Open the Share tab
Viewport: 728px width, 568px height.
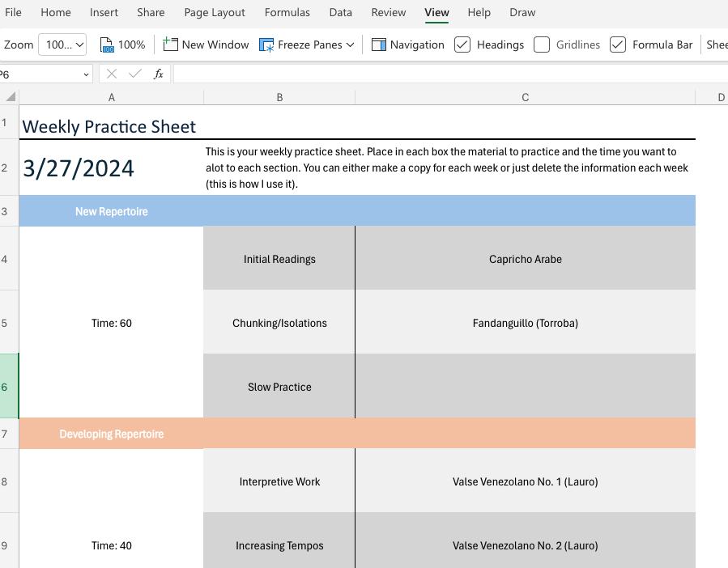pos(151,12)
